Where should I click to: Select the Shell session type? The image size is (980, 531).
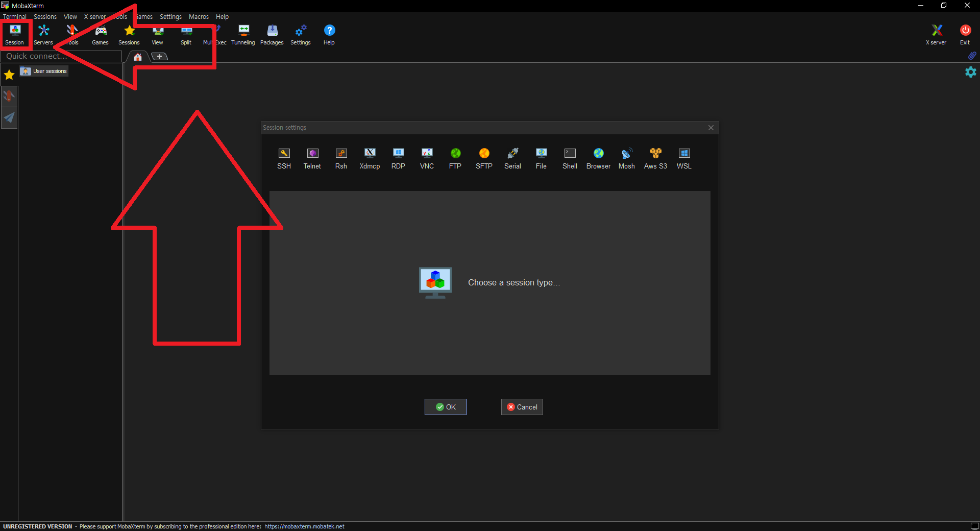pyautogui.click(x=570, y=159)
